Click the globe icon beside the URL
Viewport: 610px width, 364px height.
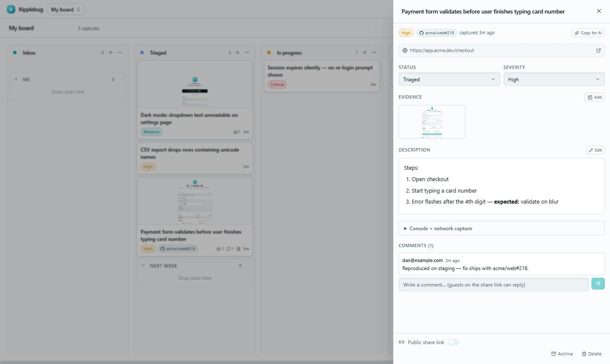click(x=405, y=50)
